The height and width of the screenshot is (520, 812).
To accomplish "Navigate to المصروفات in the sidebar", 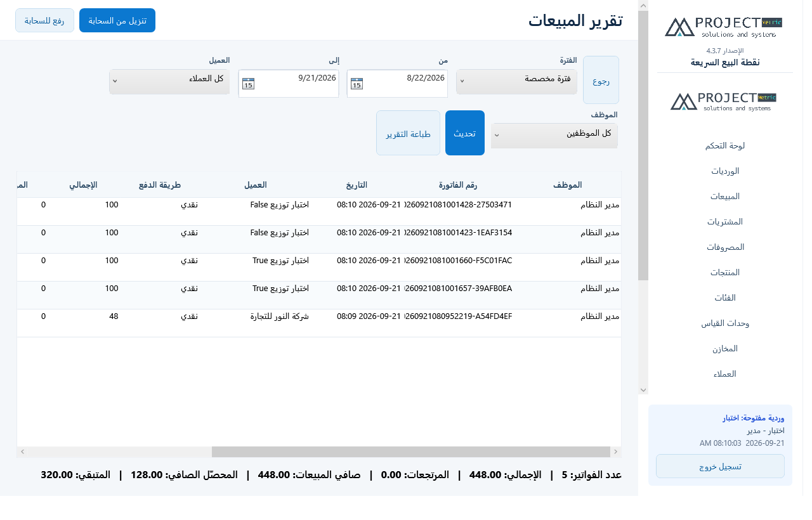I will tap(725, 247).
